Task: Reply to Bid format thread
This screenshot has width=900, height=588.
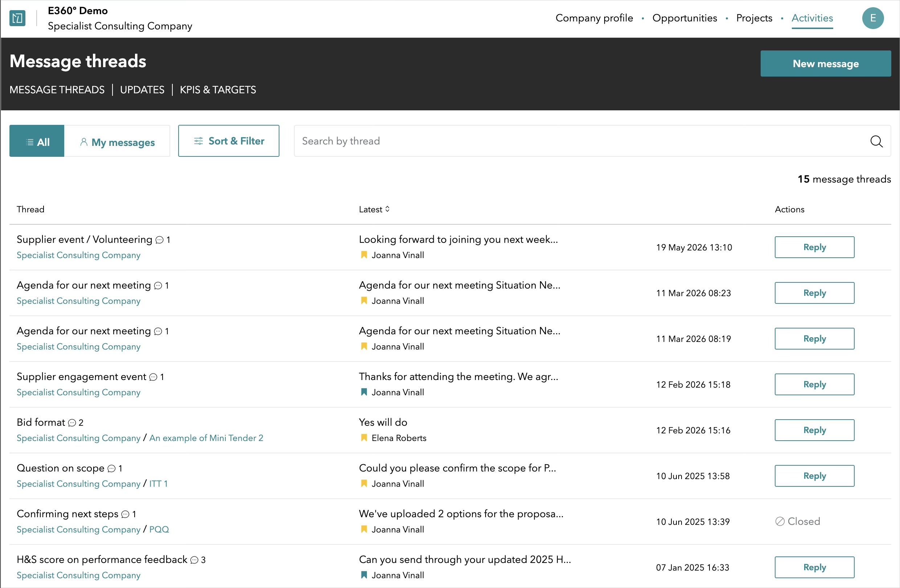Action: [x=814, y=430]
